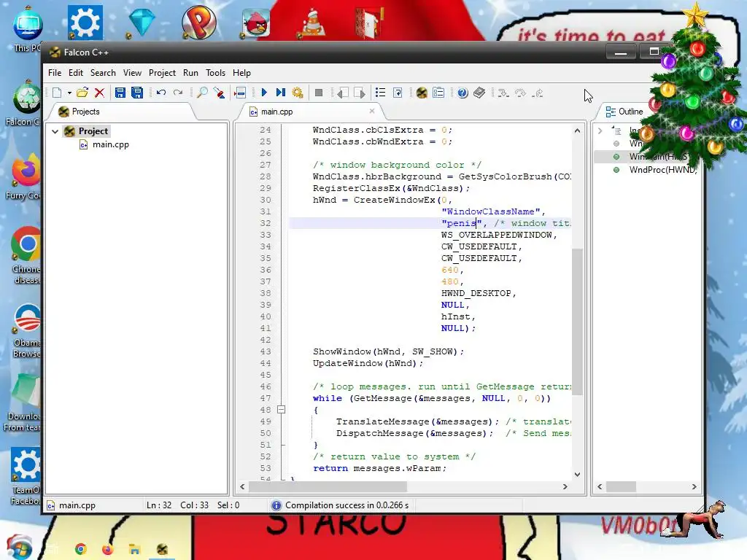Close the main.cpp tab
747x560 pixels.
tap(372, 111)
